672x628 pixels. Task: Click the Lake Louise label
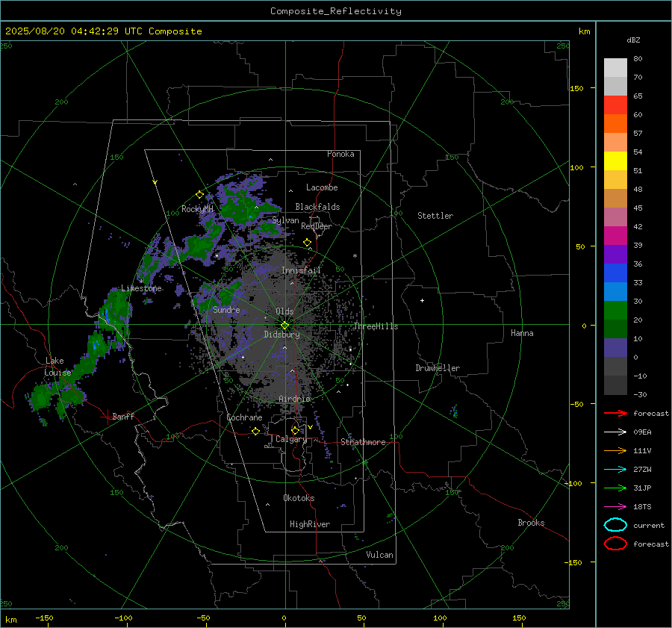point(57,367)
